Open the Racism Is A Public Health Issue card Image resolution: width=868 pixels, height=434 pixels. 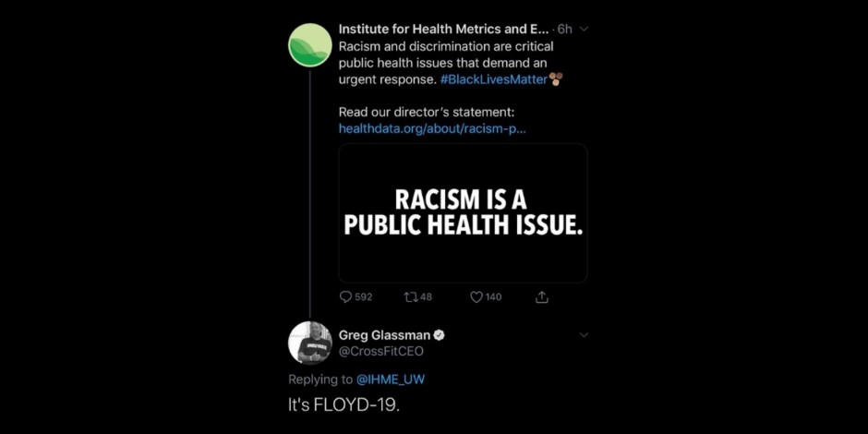pyautogui.click(x=463, y=213)
